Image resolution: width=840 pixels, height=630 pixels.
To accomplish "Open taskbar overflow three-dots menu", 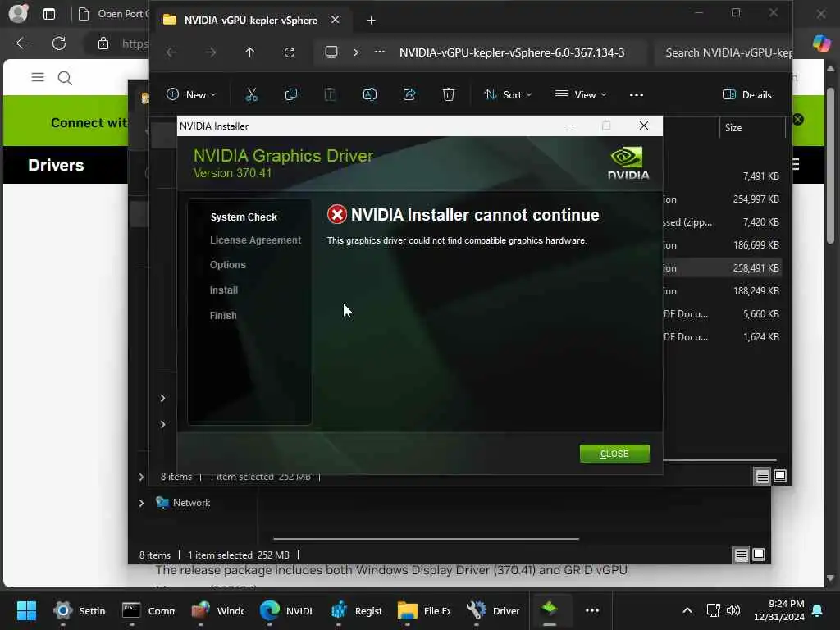I will point(592,610).
